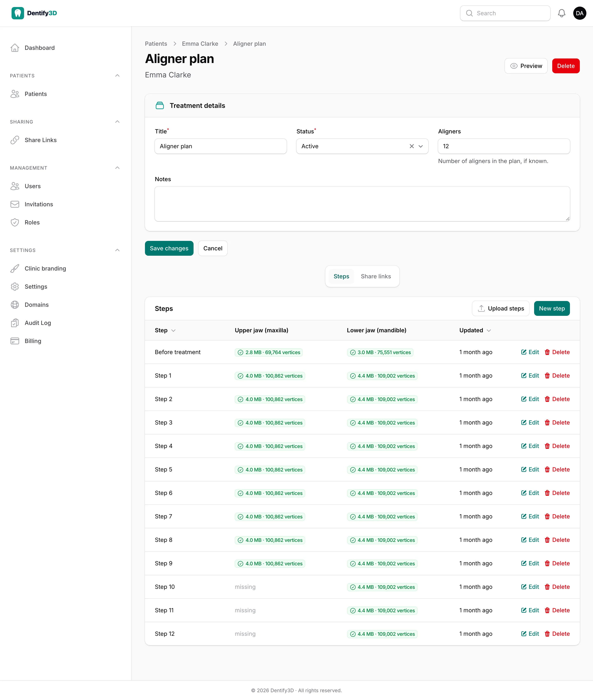The height and width of the screenshot is (700, 593).
Task: Click the New step button
Action: (552, 308)
